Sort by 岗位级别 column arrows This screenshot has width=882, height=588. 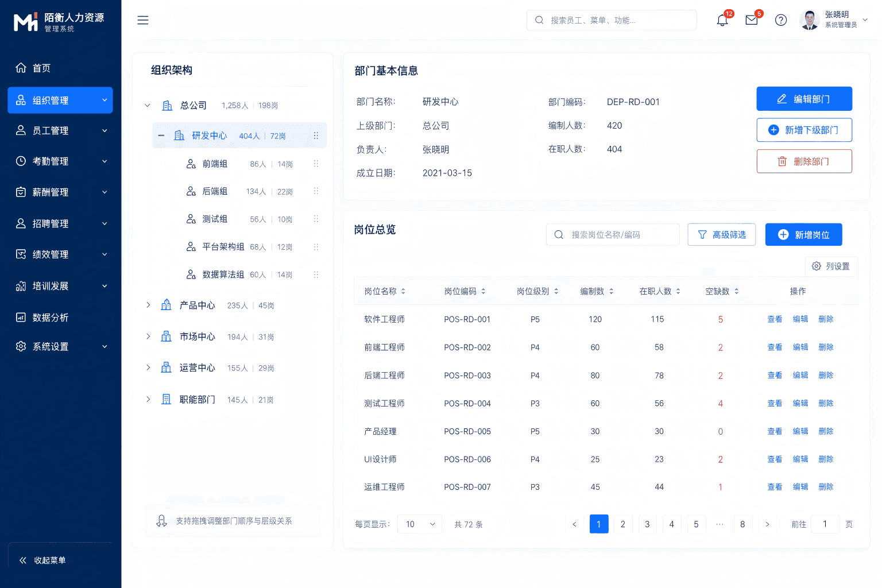coord(556,292)
